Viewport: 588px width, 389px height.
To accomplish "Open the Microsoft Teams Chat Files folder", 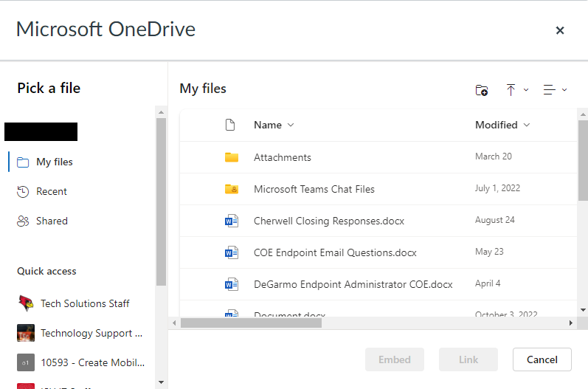I will click(x=314, y=189).
